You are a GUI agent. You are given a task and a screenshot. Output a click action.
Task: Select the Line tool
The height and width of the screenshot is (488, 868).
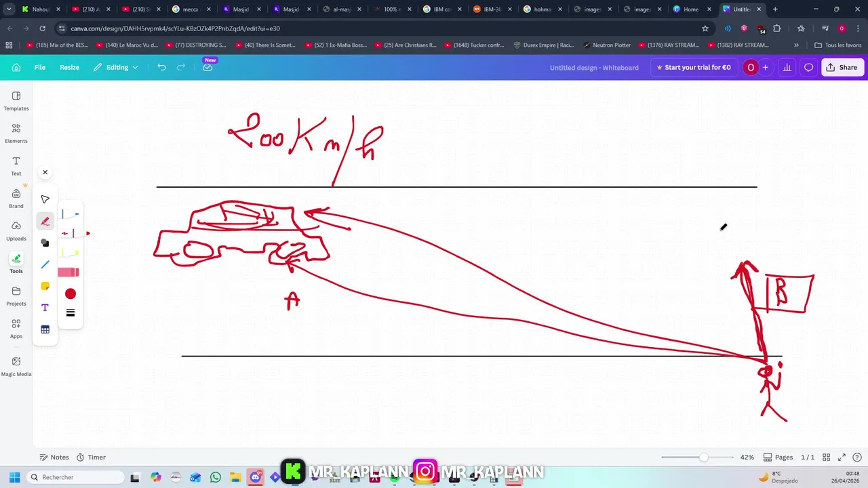click(45, 264)
